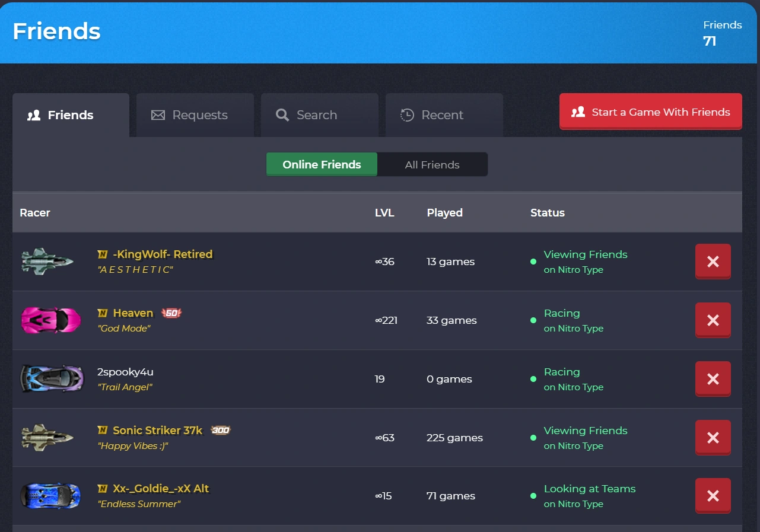Remove -KingWolf- Retired with red X

click(x=713, y=262)
